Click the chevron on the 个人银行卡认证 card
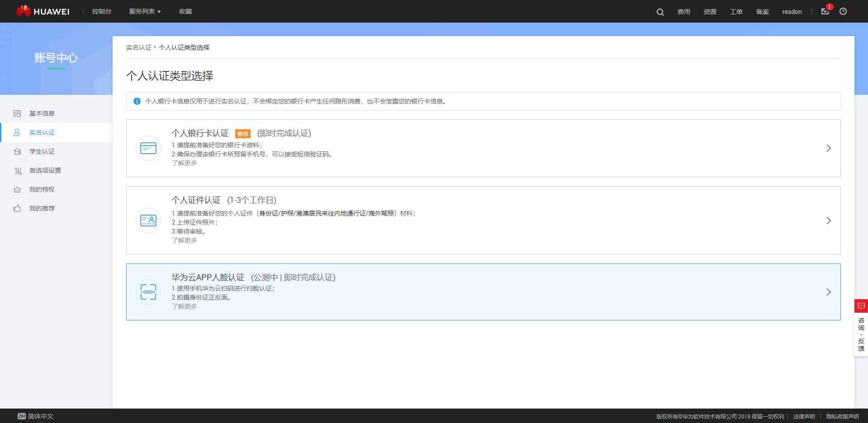868x423 pixels. pyautogui.click(x=828, y=148)
